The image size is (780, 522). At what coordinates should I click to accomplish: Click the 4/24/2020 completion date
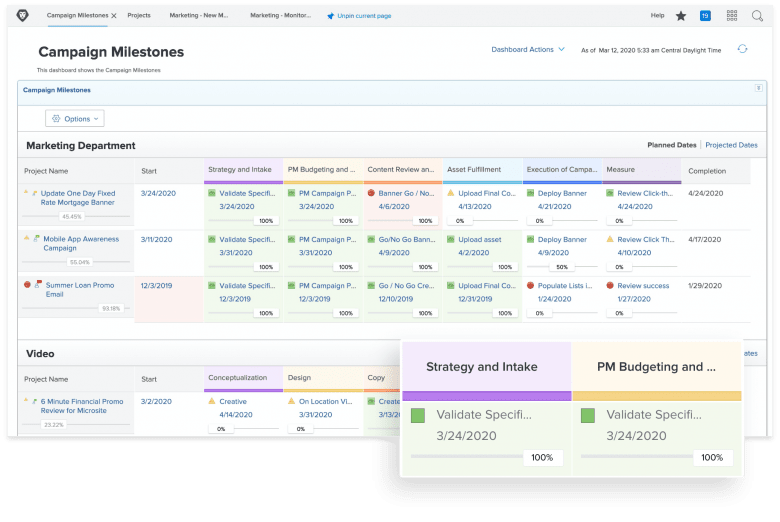[x=705, y=193]
